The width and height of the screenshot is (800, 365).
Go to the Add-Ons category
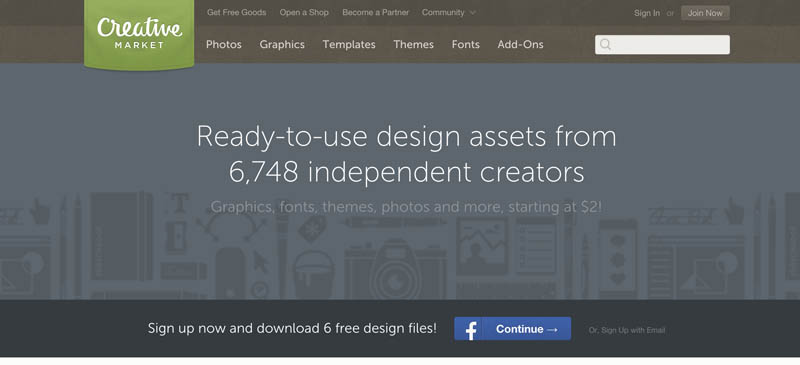(x=520, y=44)
